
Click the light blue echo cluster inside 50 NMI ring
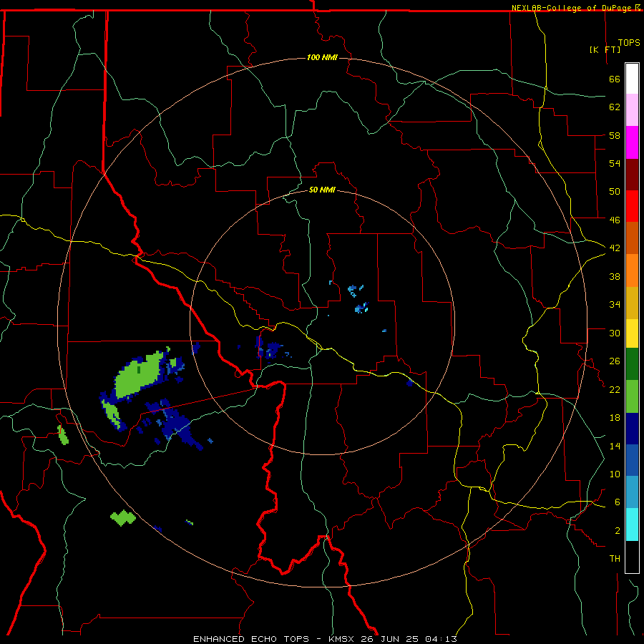pyautogui.click(x=358, y=298)
